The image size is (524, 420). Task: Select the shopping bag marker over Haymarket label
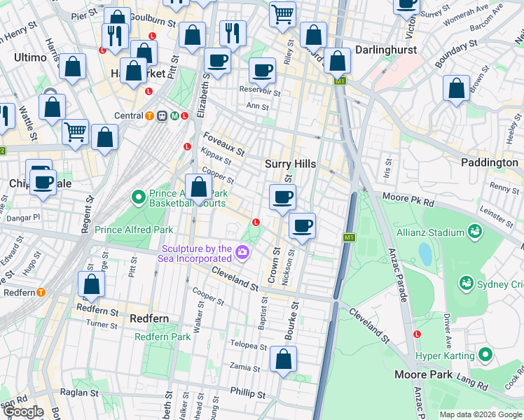click(133, 71)
